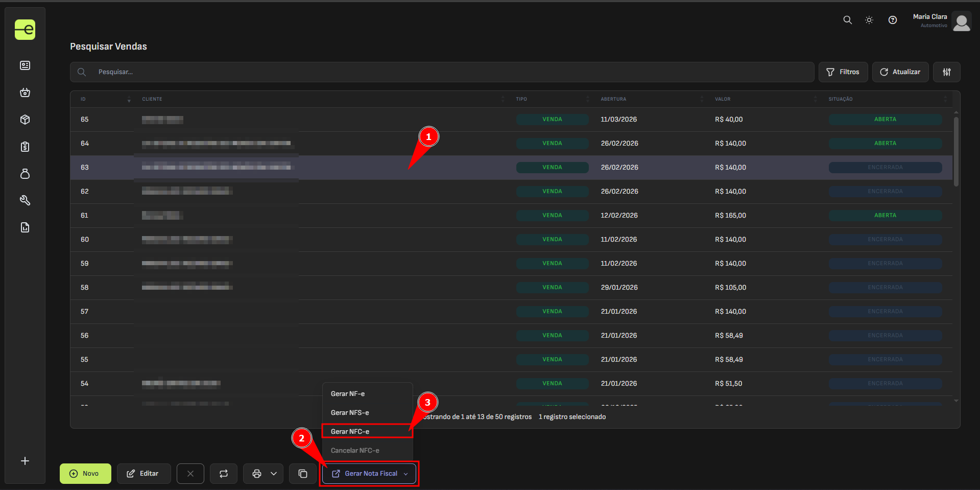Viewport: 980px width, 490px height.
Task: Click the printer icon button
Action: tap(256, 474)
